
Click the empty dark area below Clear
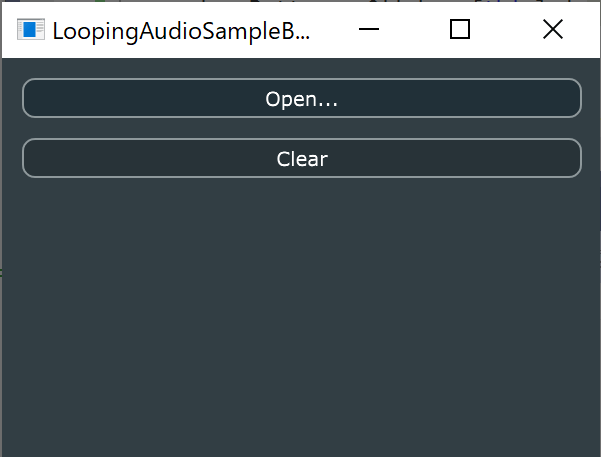point(301,314)
